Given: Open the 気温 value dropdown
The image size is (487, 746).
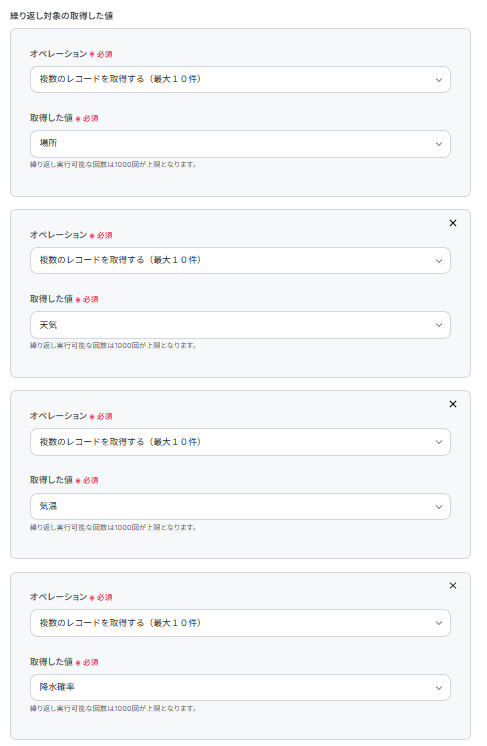Looking at the screenshot, I should pos(240,506).
